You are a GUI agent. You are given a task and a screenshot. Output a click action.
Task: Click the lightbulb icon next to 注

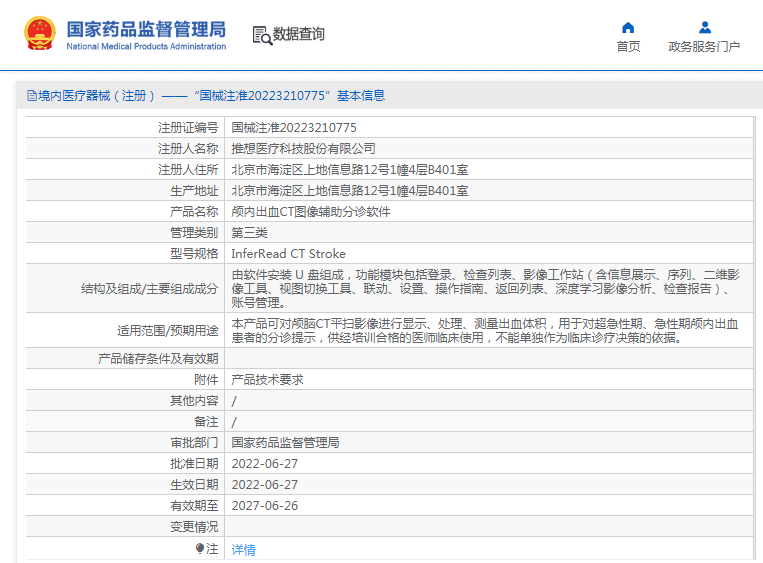(x=200, y=548)
